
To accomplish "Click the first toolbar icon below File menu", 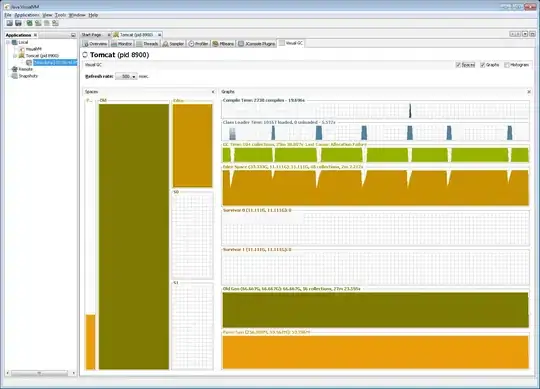I will 10,23.
